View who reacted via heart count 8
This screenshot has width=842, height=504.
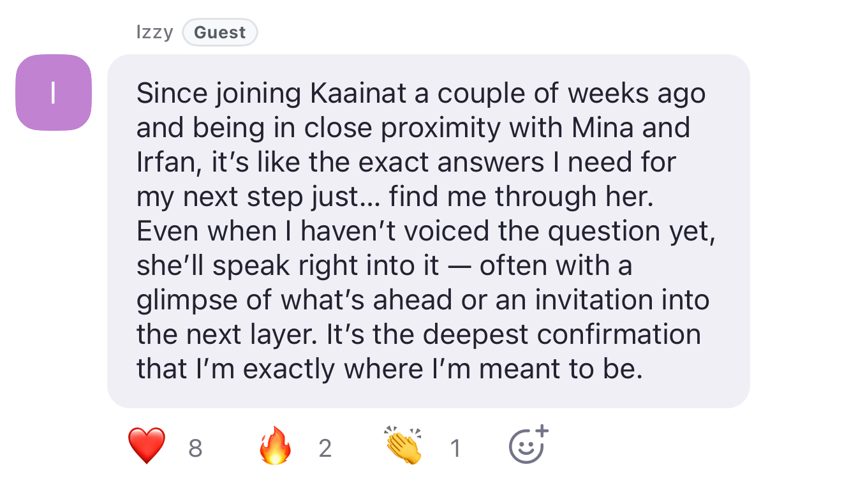(195, 448)
